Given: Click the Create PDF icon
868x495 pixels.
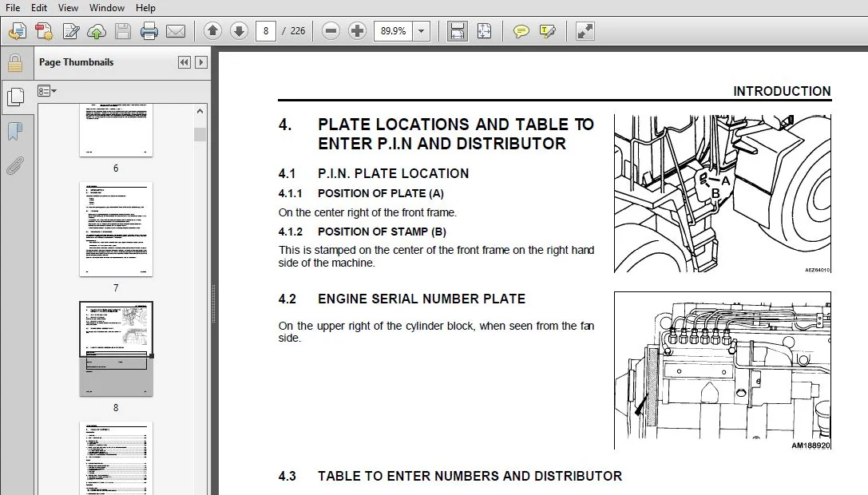Looking at the screenshot, I should (x=44, y=31).
